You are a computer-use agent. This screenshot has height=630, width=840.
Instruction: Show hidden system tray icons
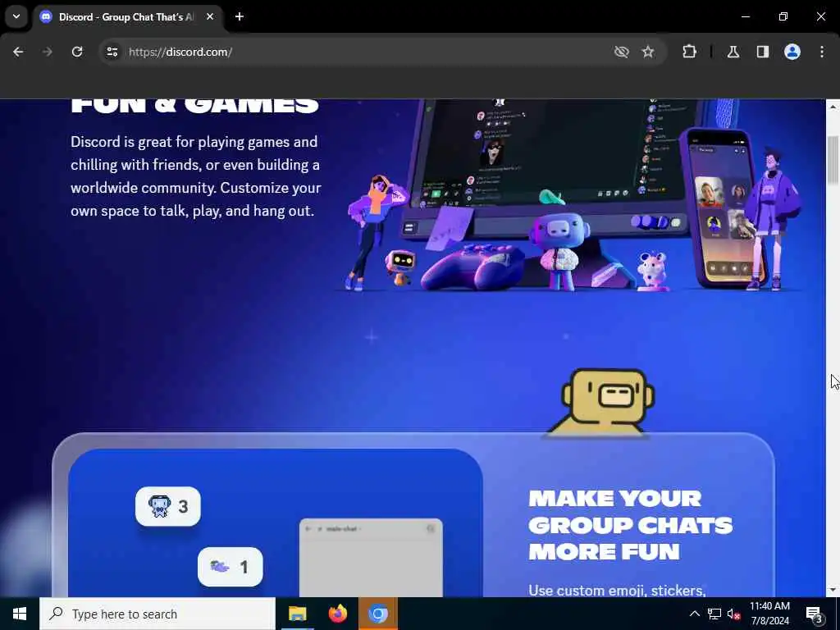(x=694, y=614)
